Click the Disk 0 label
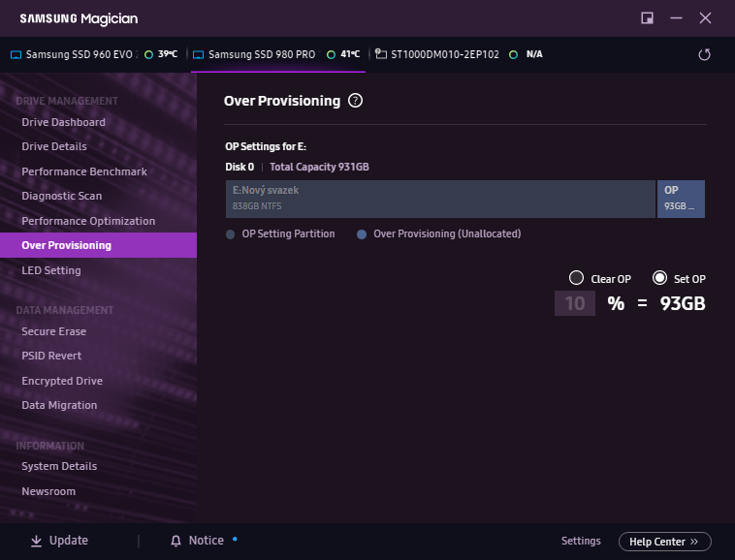 pos(240,167)
